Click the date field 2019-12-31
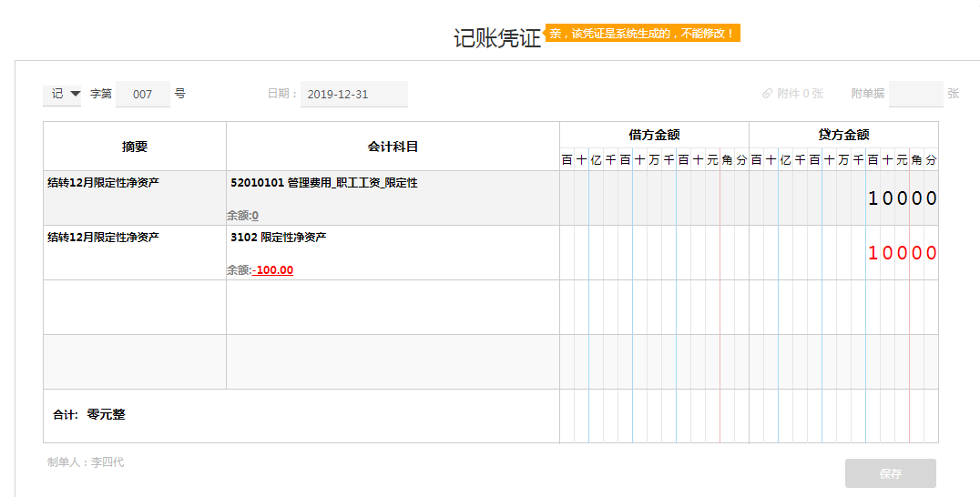This screenshot has width=980, height=497. click(353, 94)
